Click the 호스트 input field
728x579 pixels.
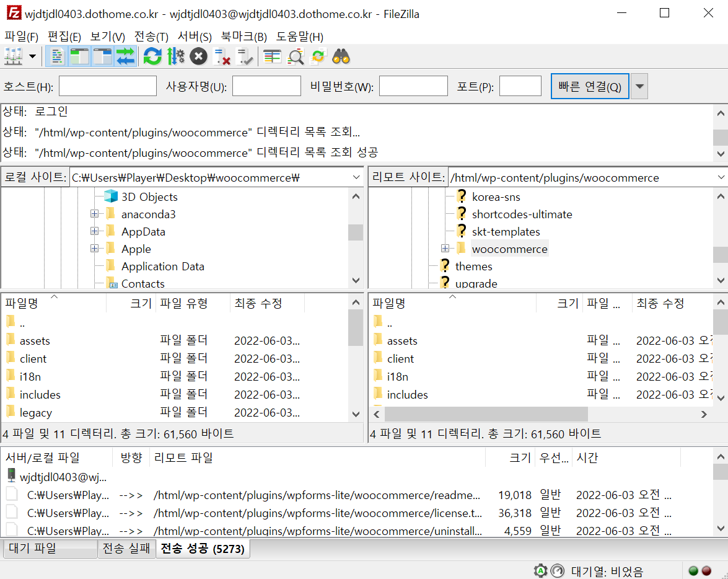point(108,86)
